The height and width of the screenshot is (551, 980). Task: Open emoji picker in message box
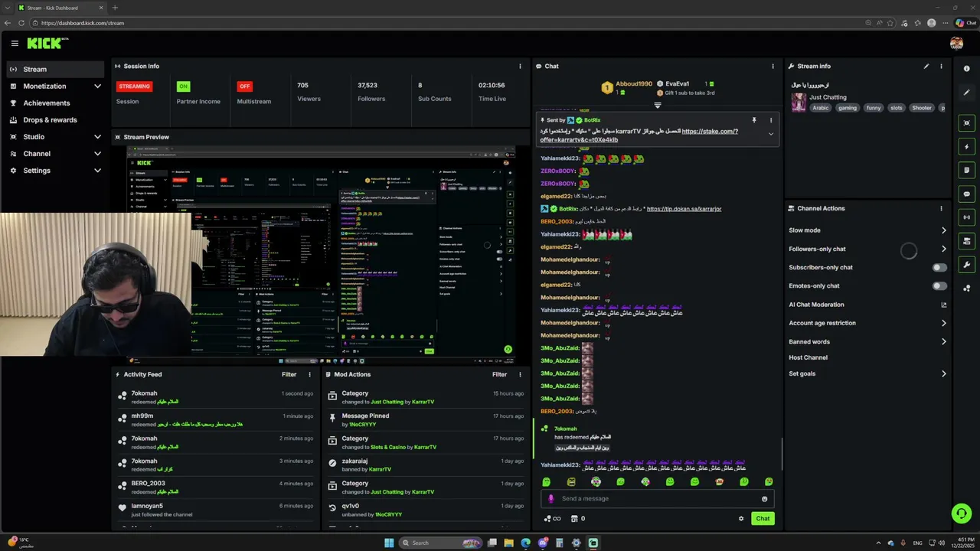[x=764, y=499]
